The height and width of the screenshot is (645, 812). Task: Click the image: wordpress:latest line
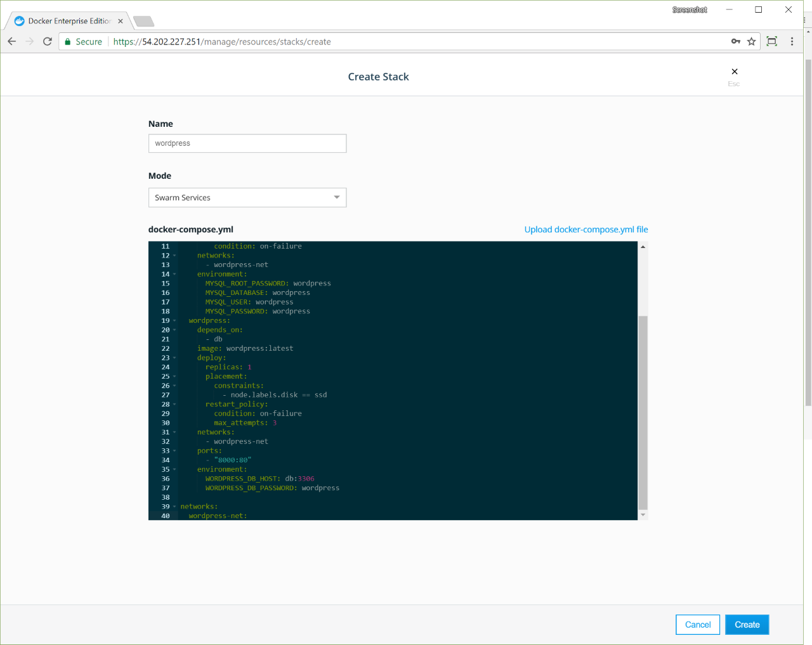tap(245, 349)
